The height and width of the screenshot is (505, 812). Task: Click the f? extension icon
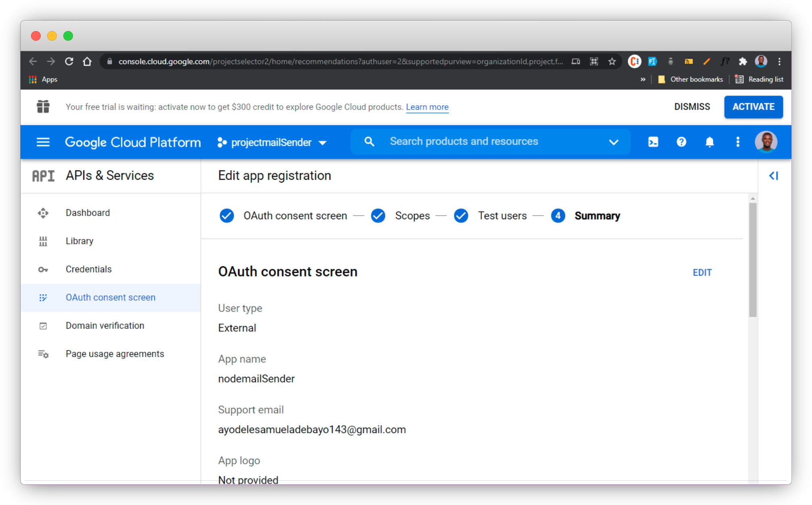click(725, 62)
